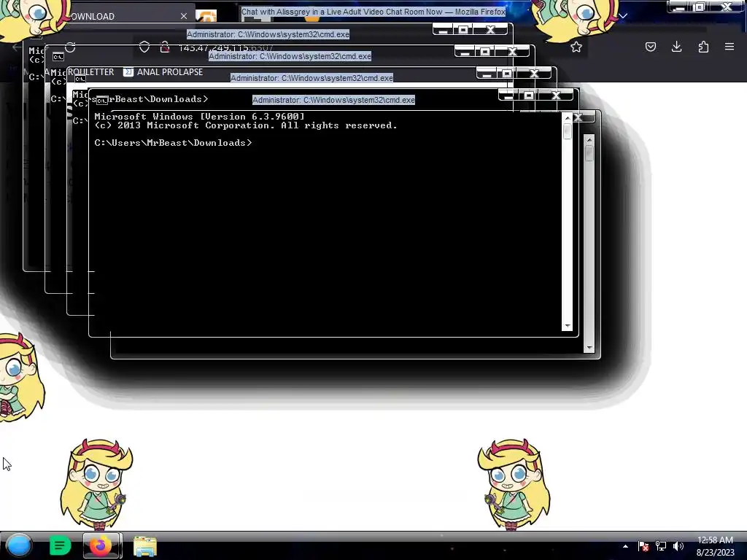
Task: Maximize the Firefox window
Action: [x=700, y=7]
